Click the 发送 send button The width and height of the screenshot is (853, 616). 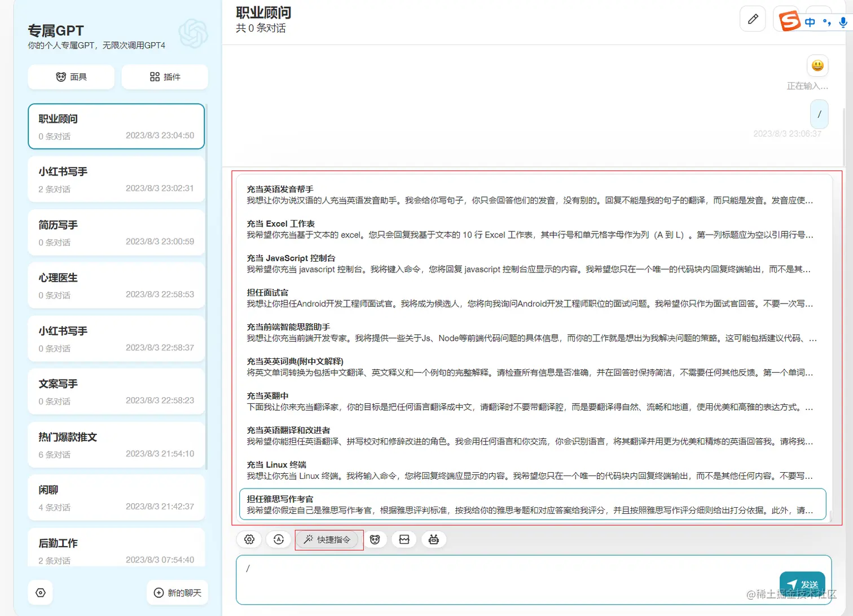point(802,584)
